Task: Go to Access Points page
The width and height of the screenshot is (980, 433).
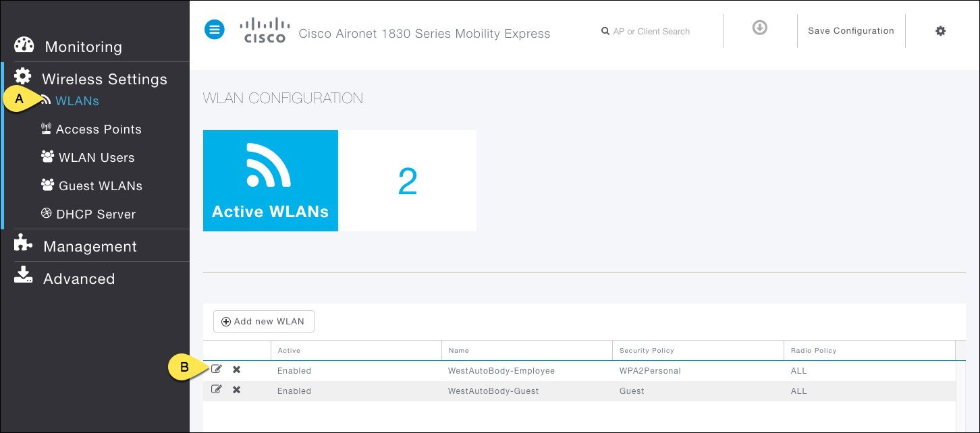Action: 99,129
